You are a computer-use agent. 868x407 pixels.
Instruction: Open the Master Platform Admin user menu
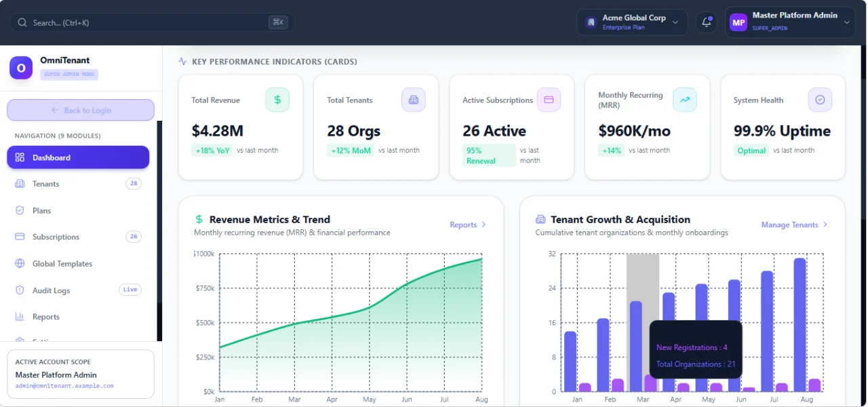coord(790,22)
